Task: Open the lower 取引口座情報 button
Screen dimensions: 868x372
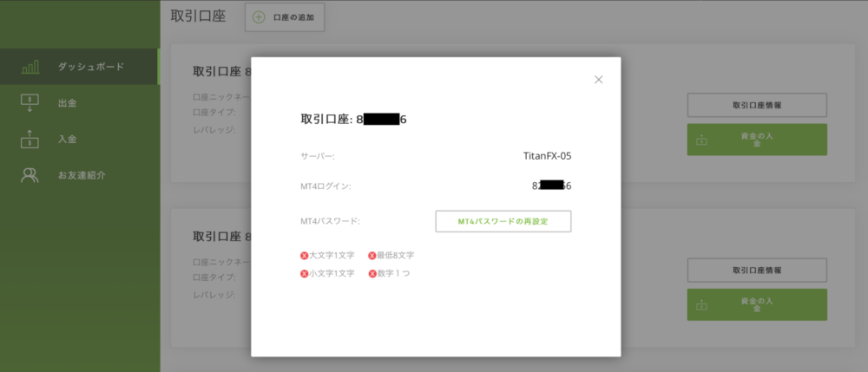Action: (757, 270)
